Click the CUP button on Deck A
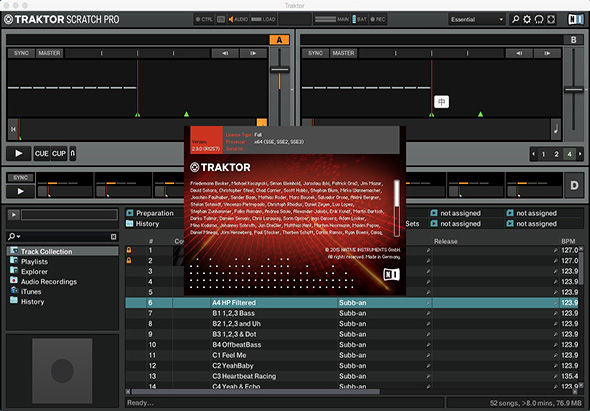Viewport: 590px width, 411px height. pyautogui.click(x=59, y=154)
